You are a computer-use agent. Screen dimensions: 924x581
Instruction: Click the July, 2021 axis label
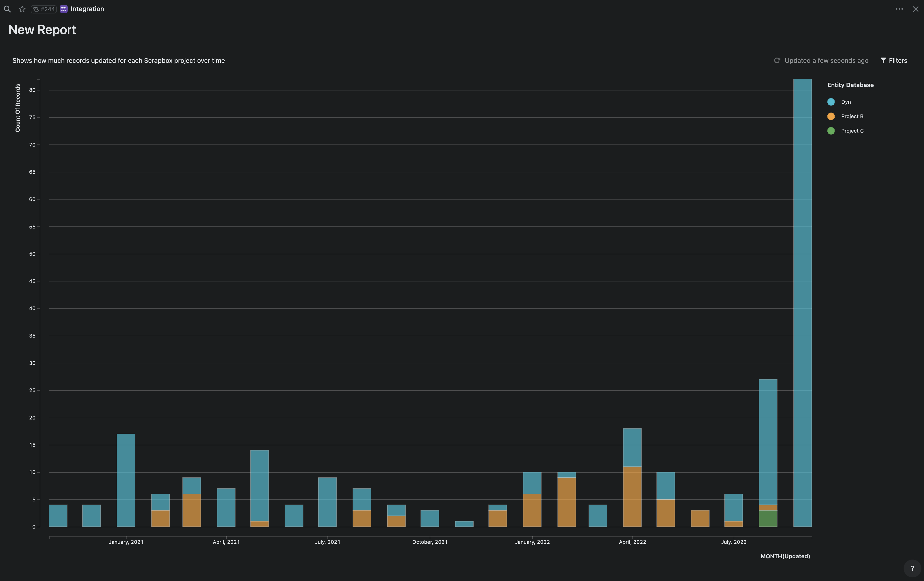(x=327, y=542)
